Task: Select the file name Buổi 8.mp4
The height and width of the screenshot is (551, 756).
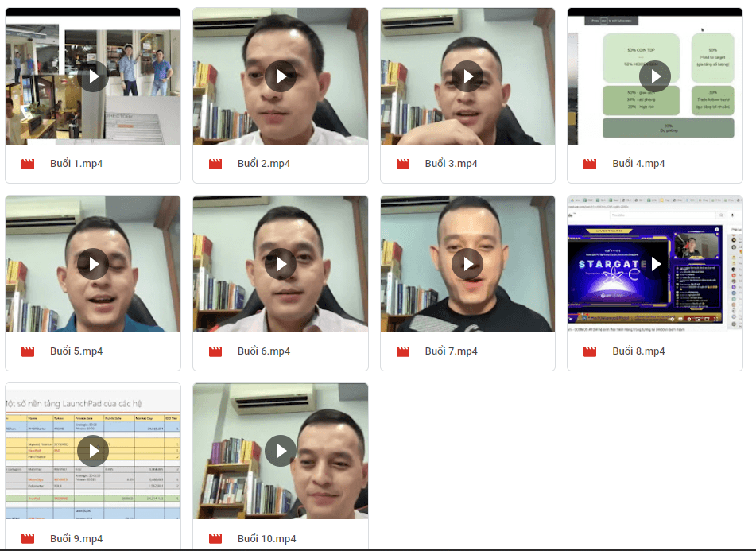Action: pyautogui.click(x=638, y=351)
